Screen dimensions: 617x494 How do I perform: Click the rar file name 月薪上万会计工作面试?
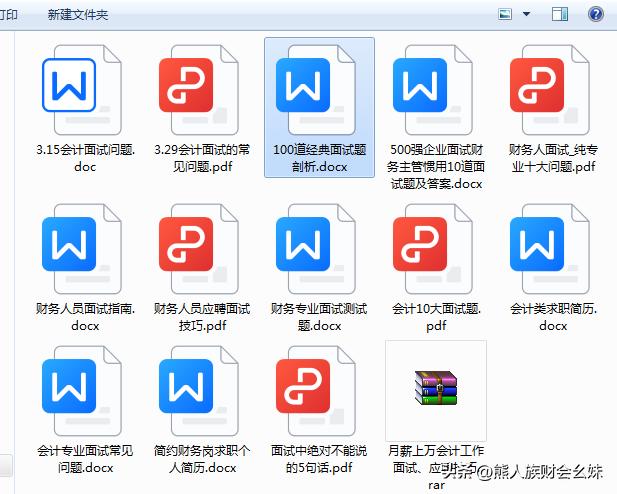click(x=436, y=467)
